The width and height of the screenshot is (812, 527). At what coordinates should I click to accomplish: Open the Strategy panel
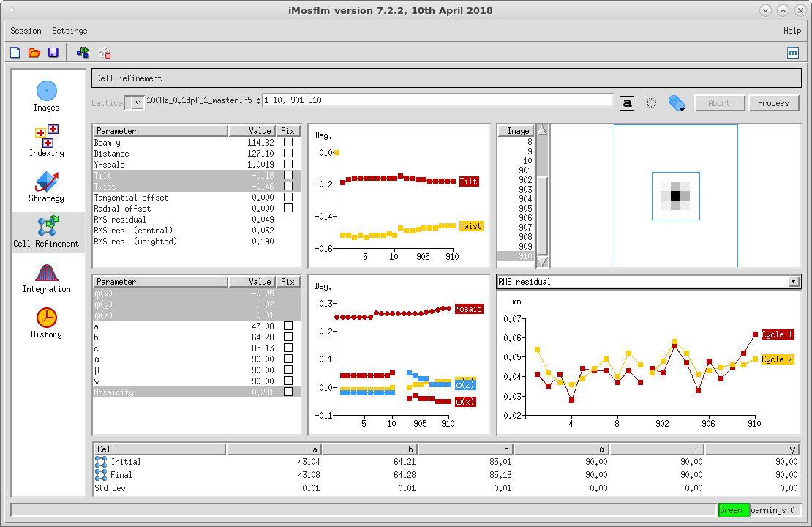(46, 187)
